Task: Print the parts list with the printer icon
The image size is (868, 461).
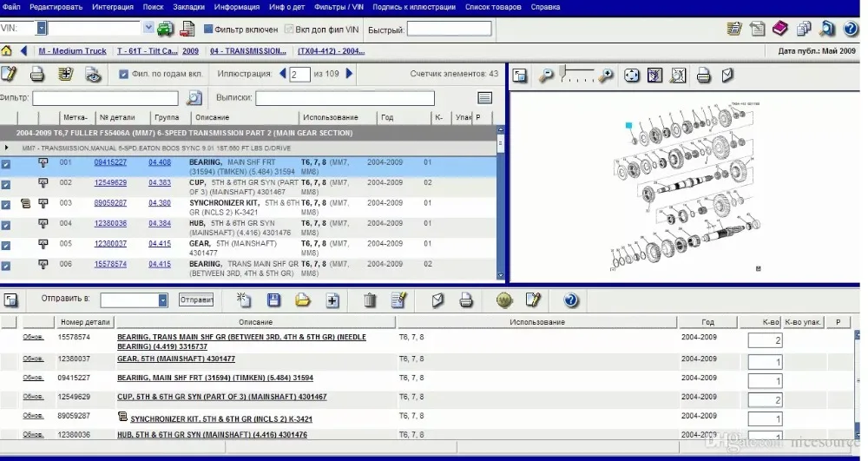Action: pos(37,74)
